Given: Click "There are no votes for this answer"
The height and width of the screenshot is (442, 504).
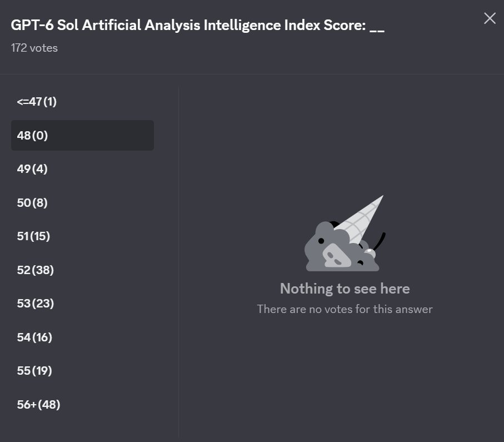Looking at the screenshot, I should [345, 309].
